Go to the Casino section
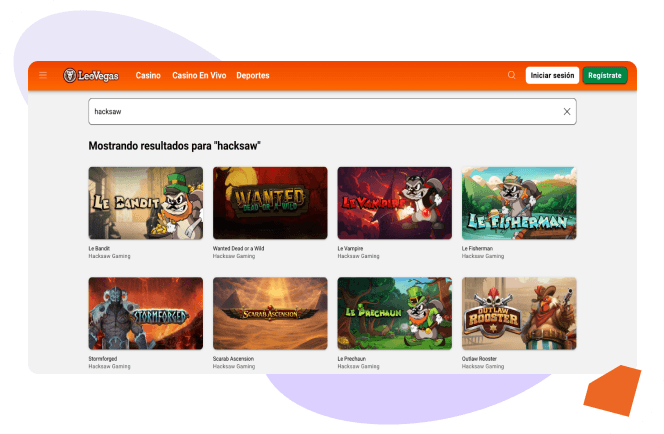Viewport: 664px width, 434px height. click(x=148, y=75)
